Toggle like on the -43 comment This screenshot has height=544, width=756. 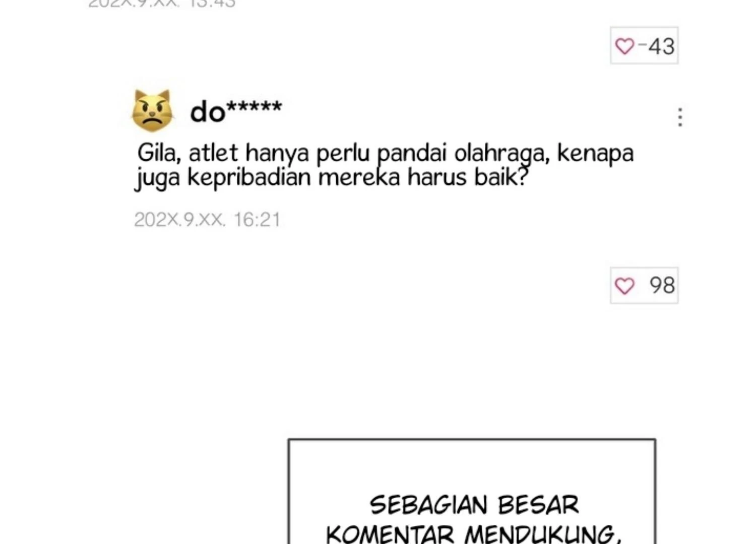644,46
